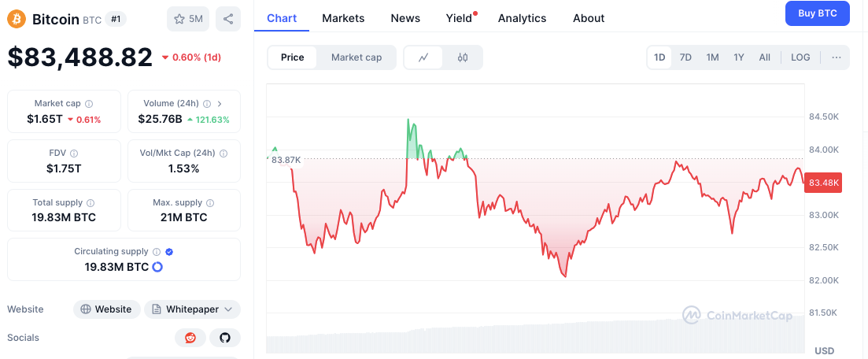Viewport: 868px width, 359px height.
Task: Open the Reddit social link
Action: point(190,338)
